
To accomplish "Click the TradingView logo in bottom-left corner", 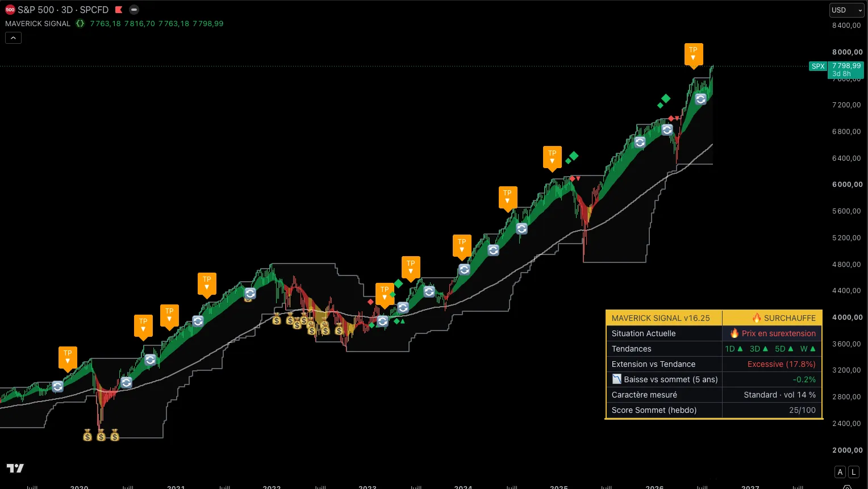I will point(15,468).
